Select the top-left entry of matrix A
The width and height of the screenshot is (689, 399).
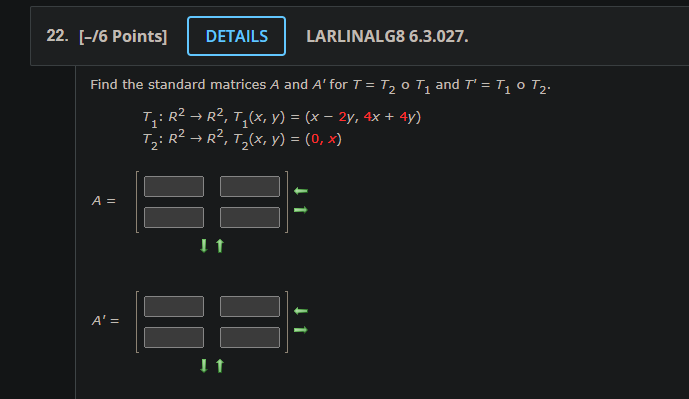174,186
